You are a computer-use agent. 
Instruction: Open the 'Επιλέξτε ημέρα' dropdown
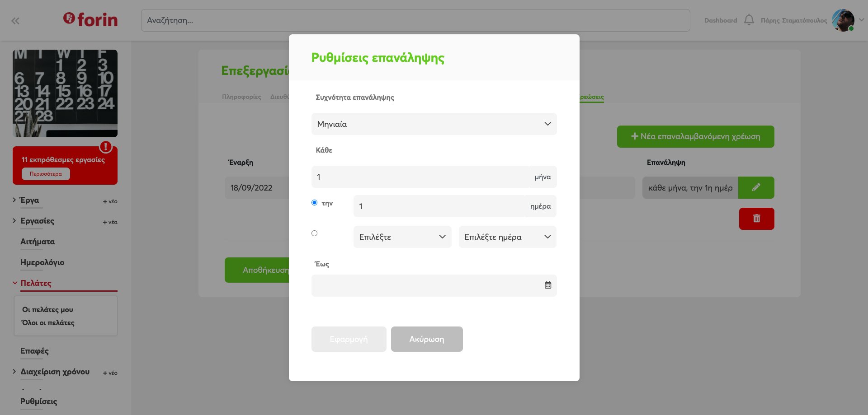pyautogui.click(x=507, y=237)
